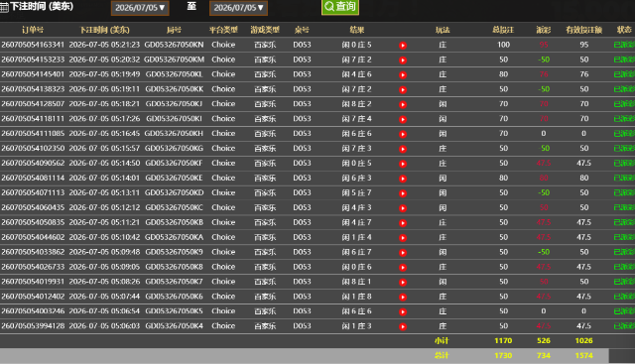Click bet time 2026-07-05 05:18:21
Viewport: 635px width, 364px height.
click(104, 104)
